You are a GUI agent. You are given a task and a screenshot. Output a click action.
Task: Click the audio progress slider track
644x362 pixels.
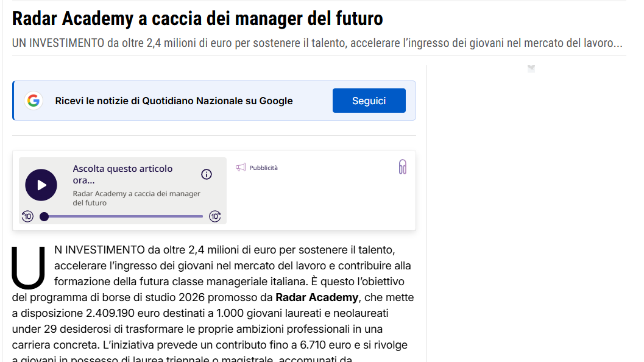[123, 216]
